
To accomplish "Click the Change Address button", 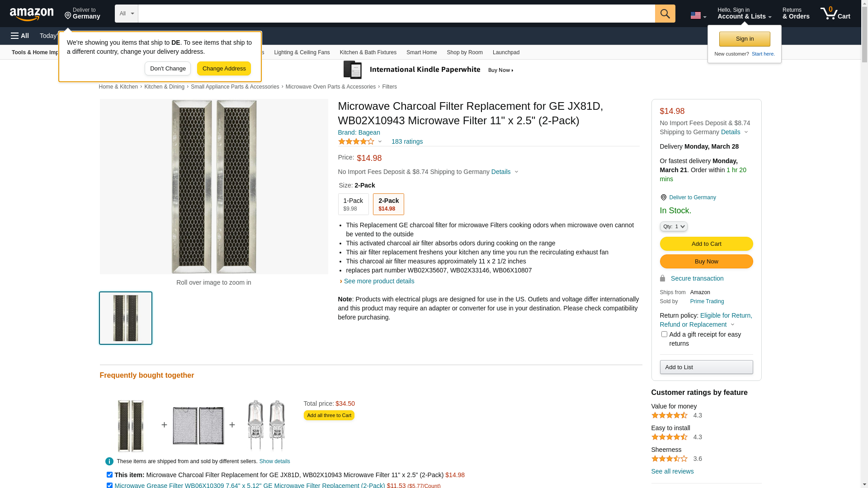I will (x=224, y=69).
